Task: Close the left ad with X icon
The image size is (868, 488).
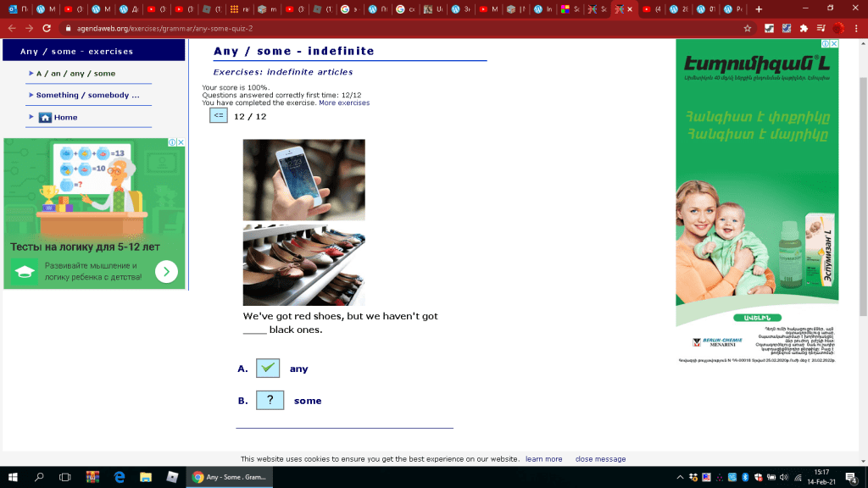Action: (x=181, y=143)
